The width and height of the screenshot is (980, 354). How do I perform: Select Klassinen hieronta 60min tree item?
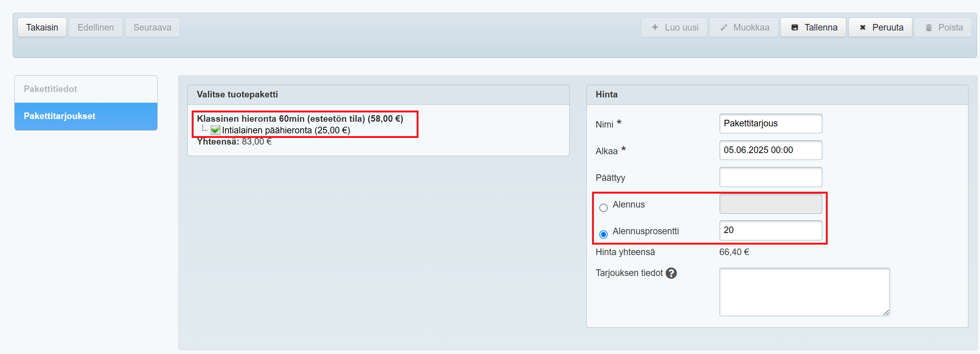click(300, 119)
